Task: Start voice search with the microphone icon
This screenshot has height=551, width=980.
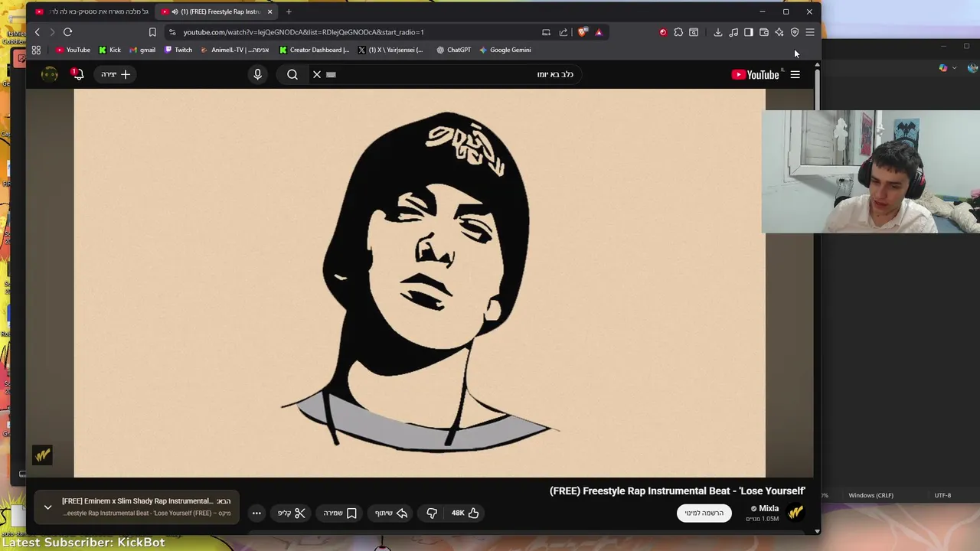Action: click(257, 74)
